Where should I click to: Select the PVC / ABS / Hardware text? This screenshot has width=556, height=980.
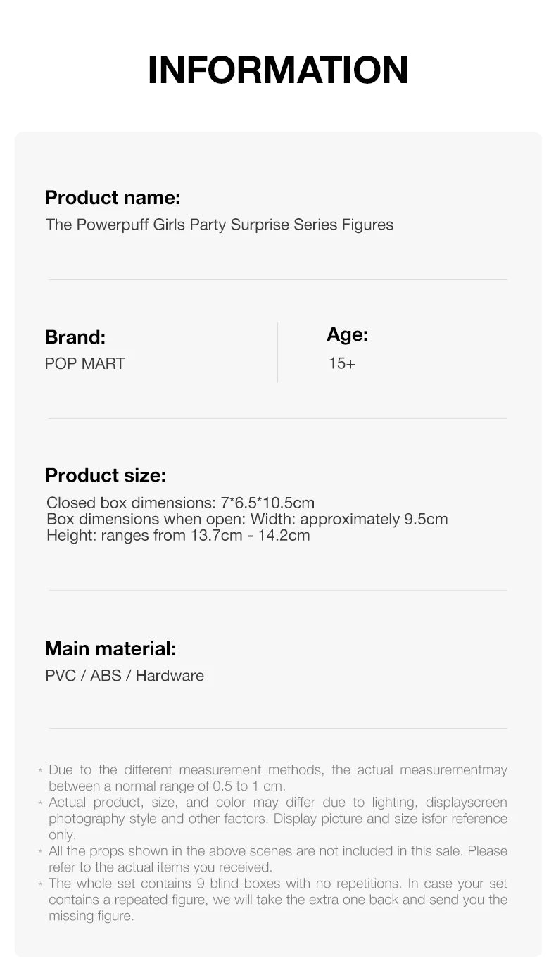(125, 676)
